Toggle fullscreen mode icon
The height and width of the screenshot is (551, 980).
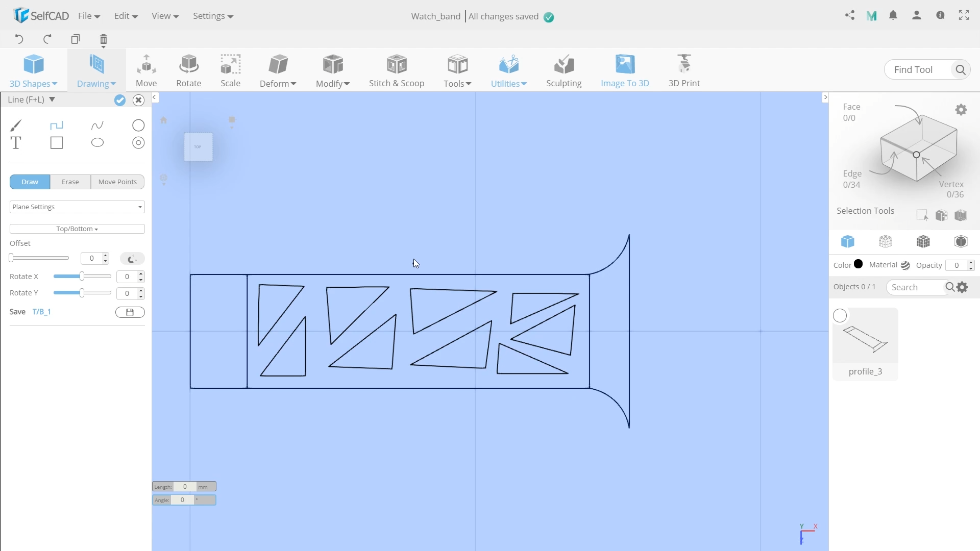pyautogui.click(x=964, y=15)
